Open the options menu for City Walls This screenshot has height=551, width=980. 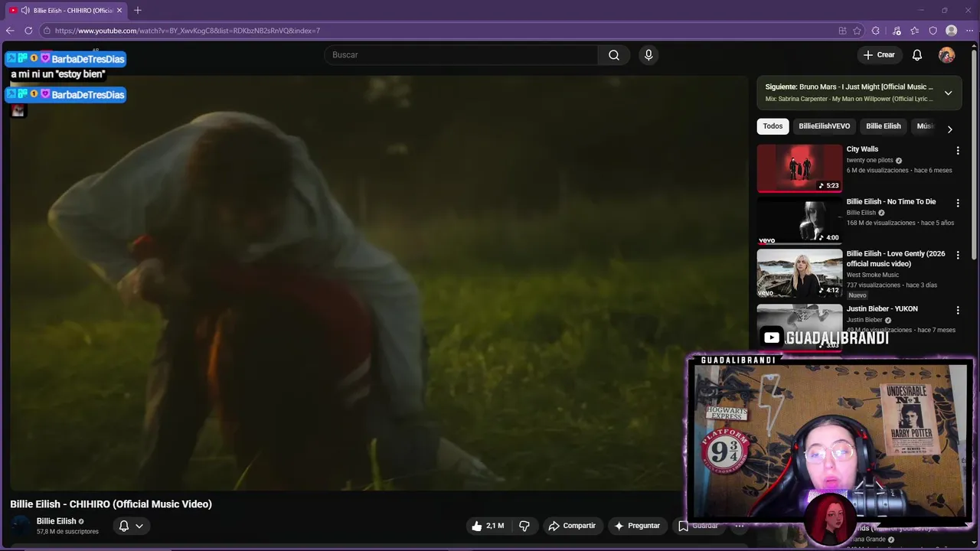coord(958,151)
